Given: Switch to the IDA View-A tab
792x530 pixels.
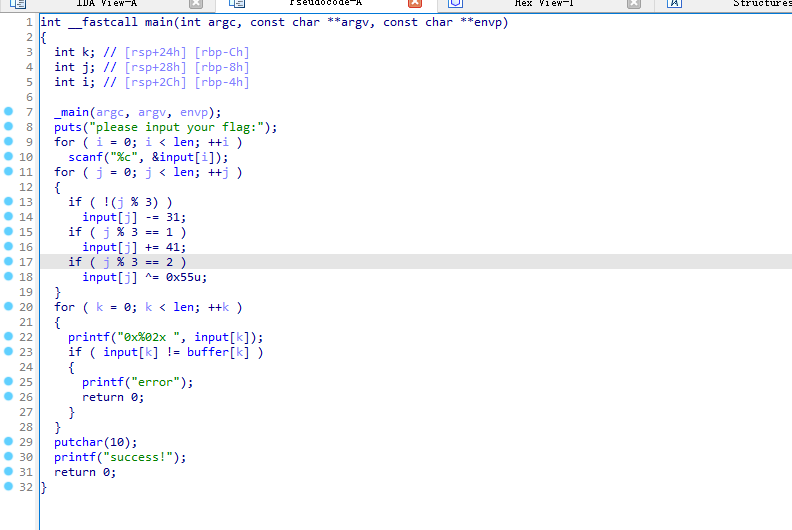Looking at the screenshot, I should tap(99, 4).
